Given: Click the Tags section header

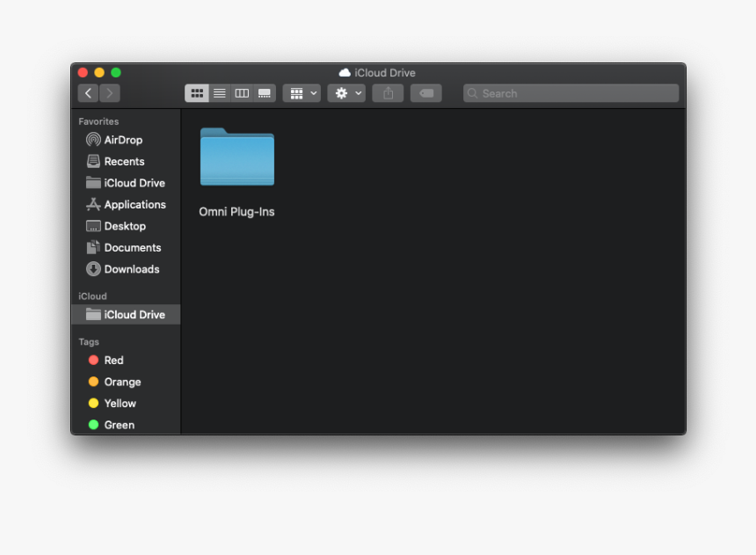Looking at the screenshot, I should coord(89,341).
